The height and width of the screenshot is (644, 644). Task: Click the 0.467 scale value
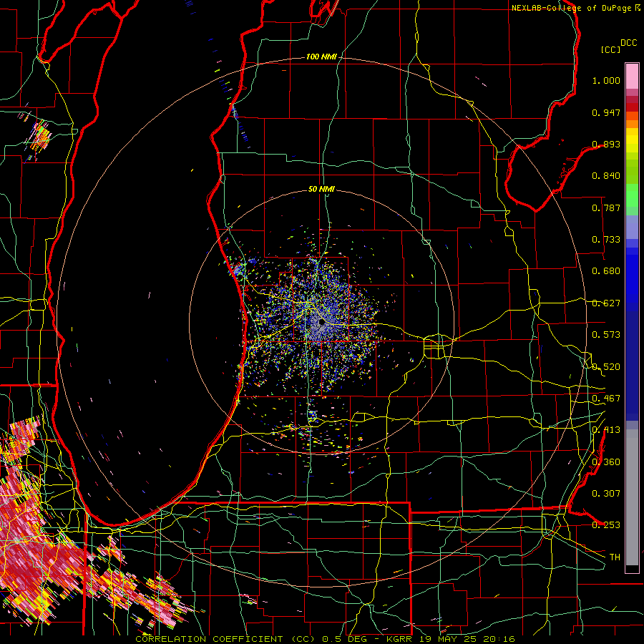[x=606, y=399]
